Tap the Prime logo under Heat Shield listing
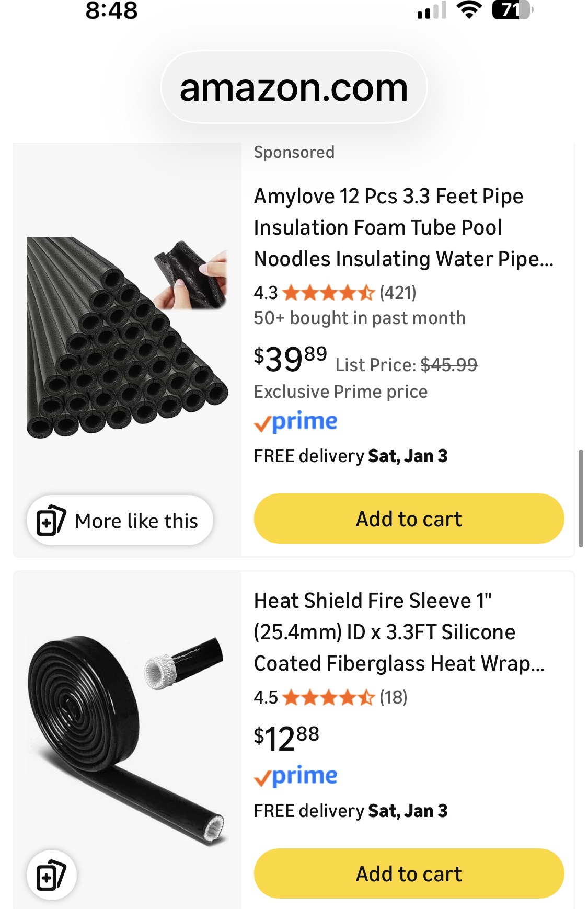 coord(296,776)
